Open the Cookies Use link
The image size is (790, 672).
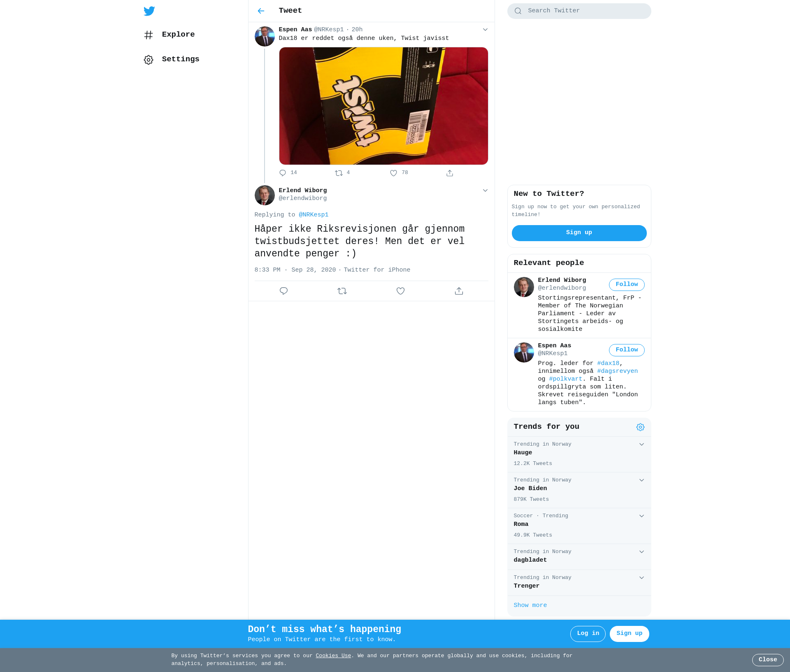point(333,656)
